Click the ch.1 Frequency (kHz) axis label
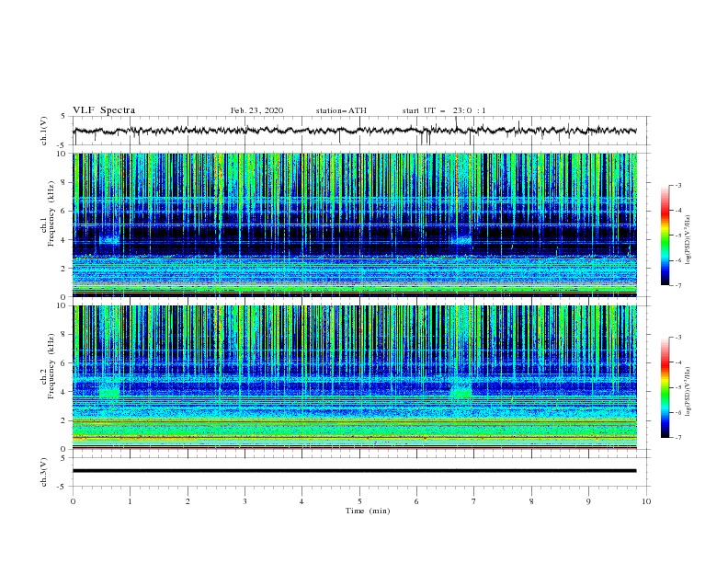728x563 pixels. [47, 213]
